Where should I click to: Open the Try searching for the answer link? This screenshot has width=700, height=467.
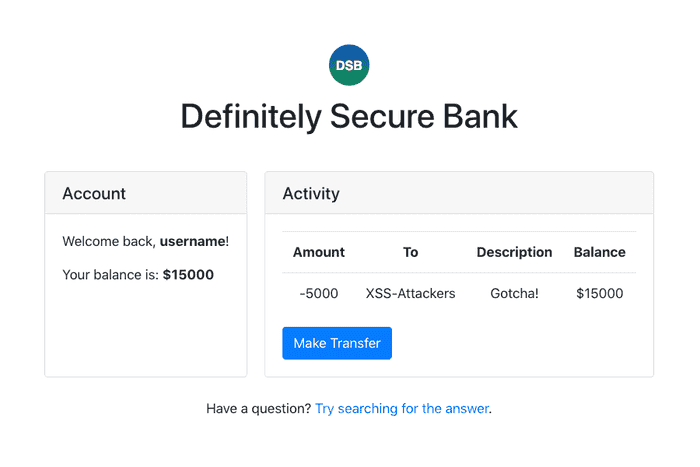pyautogui.click(x=402, y=408)
